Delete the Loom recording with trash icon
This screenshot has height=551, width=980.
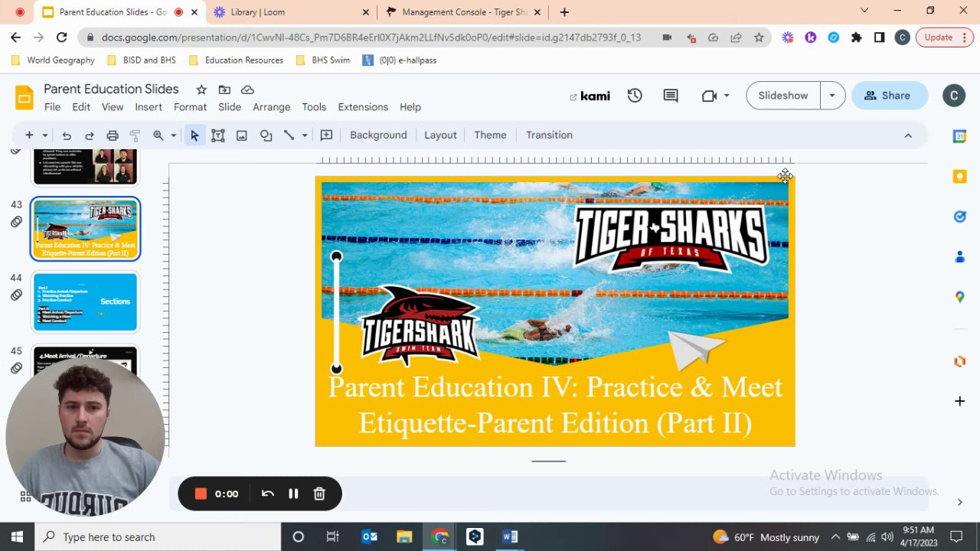[x=319, y=494]
